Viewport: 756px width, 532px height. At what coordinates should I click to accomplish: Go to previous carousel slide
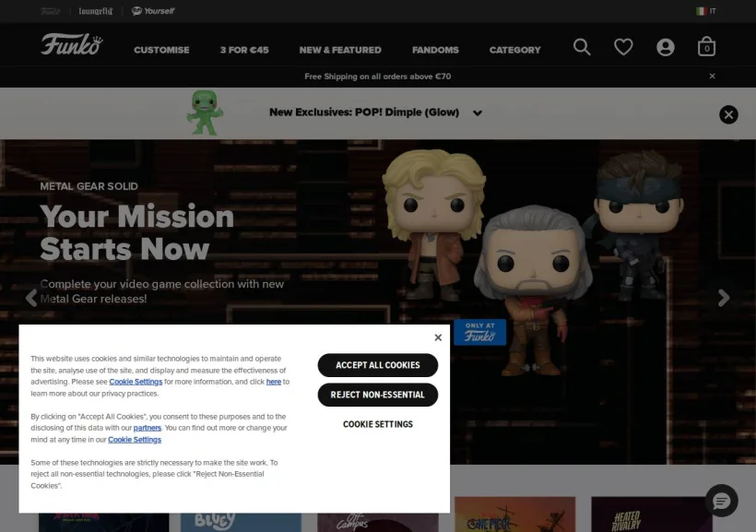click(31, 298)
